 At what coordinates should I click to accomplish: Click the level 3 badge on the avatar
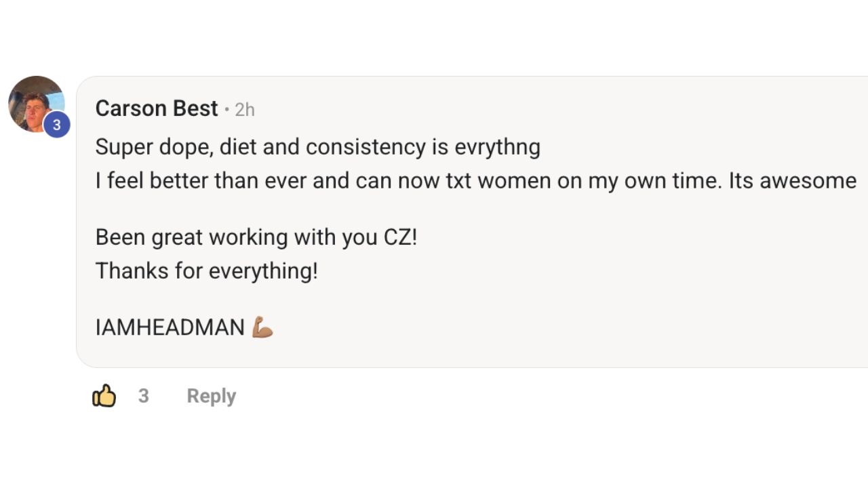(57, 125)
